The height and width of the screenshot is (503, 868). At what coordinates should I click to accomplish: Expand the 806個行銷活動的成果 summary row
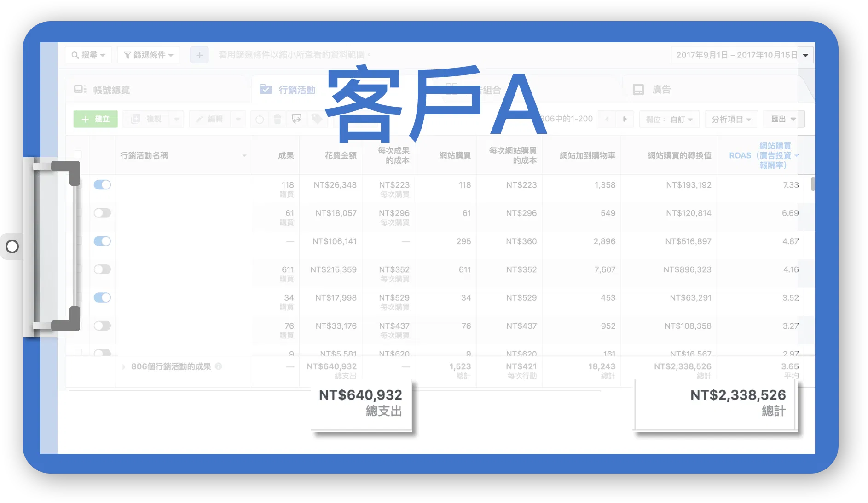point(123,367)
